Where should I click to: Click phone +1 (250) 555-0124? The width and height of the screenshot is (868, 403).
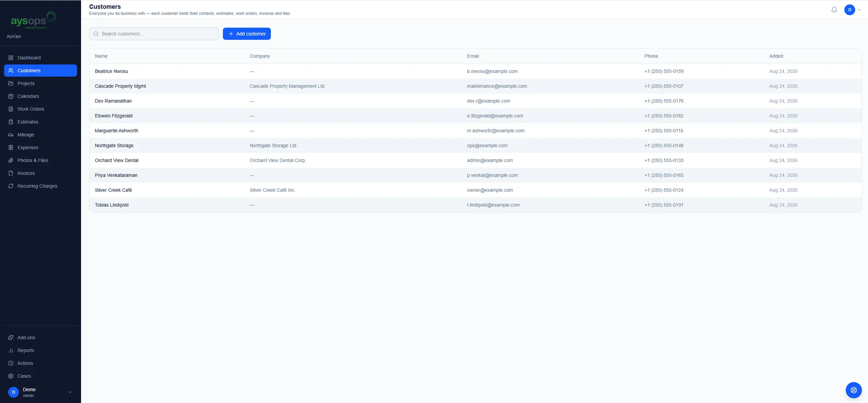[664, 190]
